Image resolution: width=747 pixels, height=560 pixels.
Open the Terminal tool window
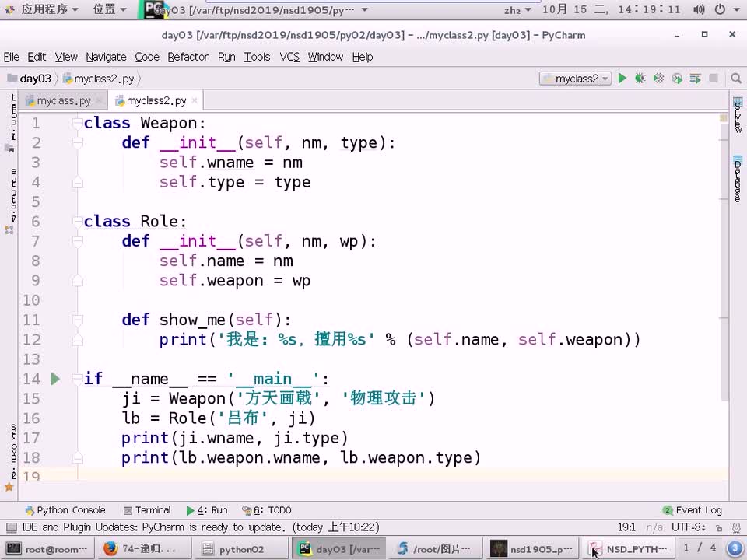pos(147,510)
